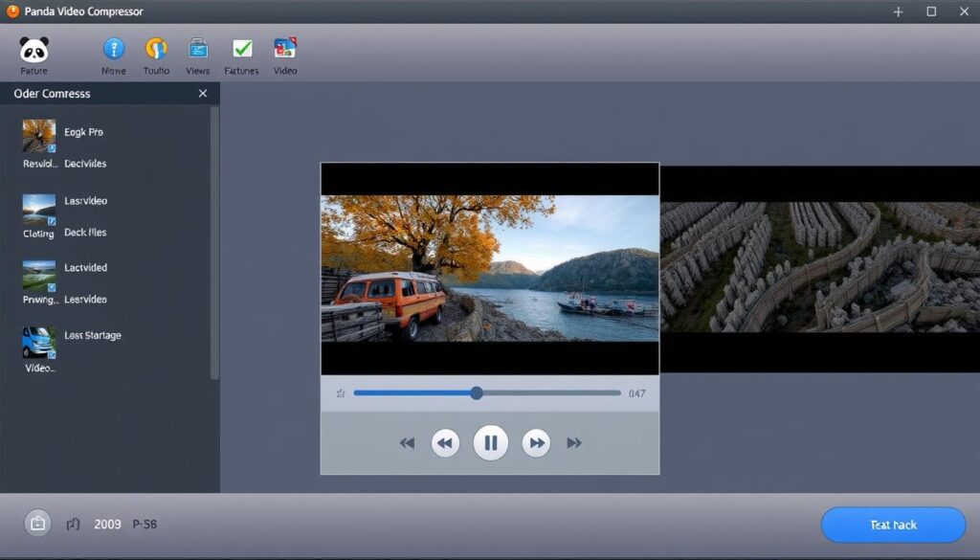
Task: Open the Views toolbar icon
Action: (x=198, y=49)
